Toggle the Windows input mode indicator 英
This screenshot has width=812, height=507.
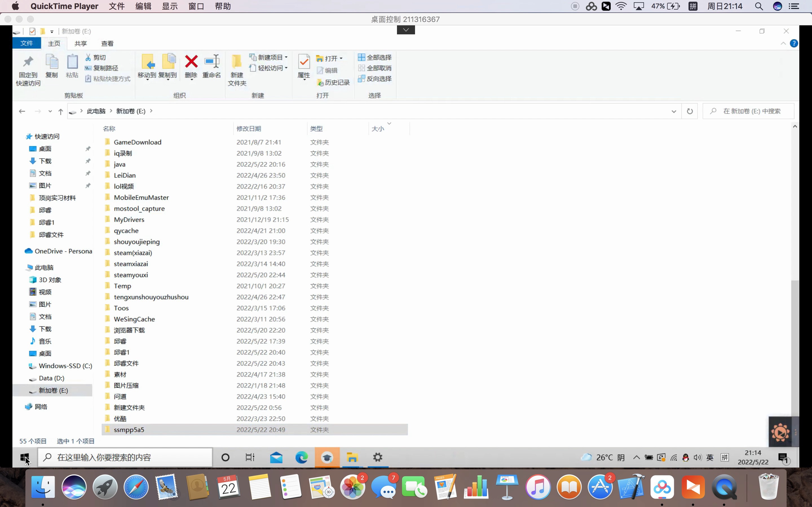710,457
